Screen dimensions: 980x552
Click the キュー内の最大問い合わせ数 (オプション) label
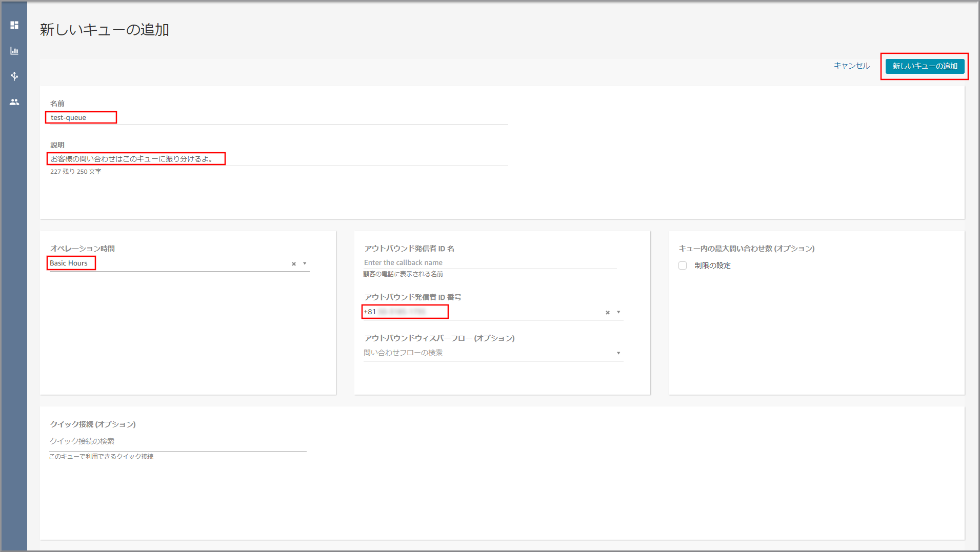747,249
